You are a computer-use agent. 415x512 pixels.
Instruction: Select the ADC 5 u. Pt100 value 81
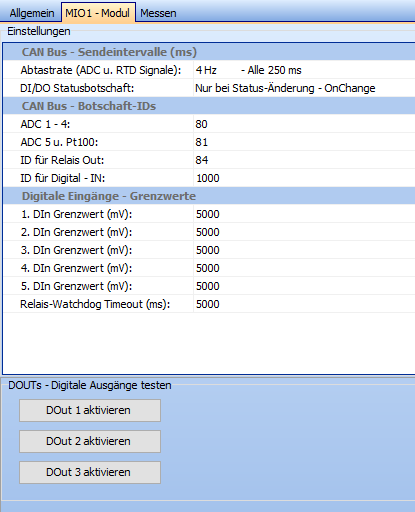tap(304, 142)
